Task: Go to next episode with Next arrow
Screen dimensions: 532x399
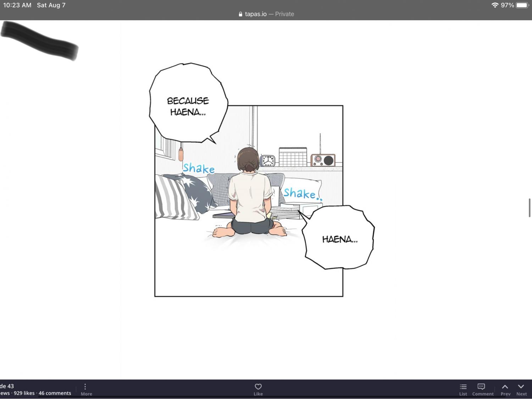Action: point(521,387)
